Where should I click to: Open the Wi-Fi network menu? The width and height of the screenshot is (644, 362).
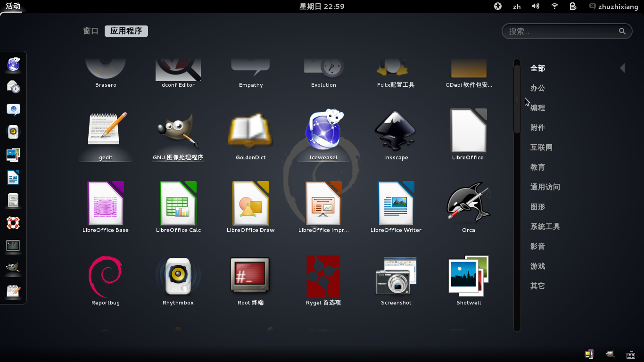554,6
